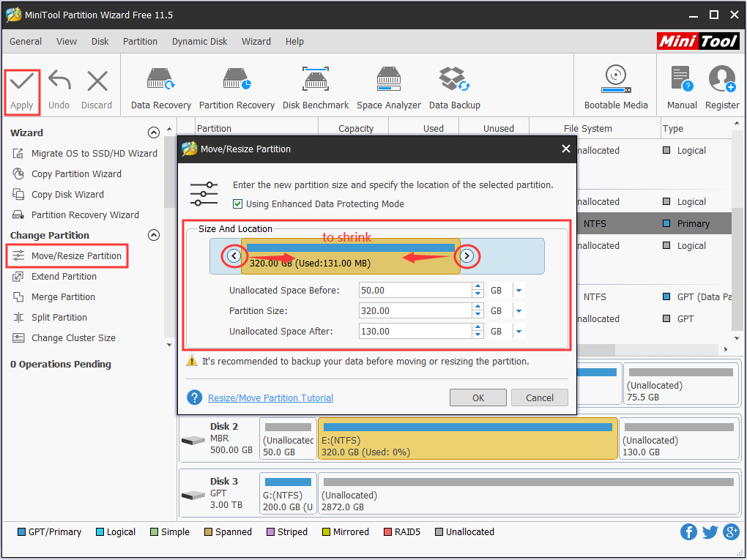Increase Unallocated Space Before value
Image resolution: width=747 pixels, height=560 pixels.
[x=477, y=286]
